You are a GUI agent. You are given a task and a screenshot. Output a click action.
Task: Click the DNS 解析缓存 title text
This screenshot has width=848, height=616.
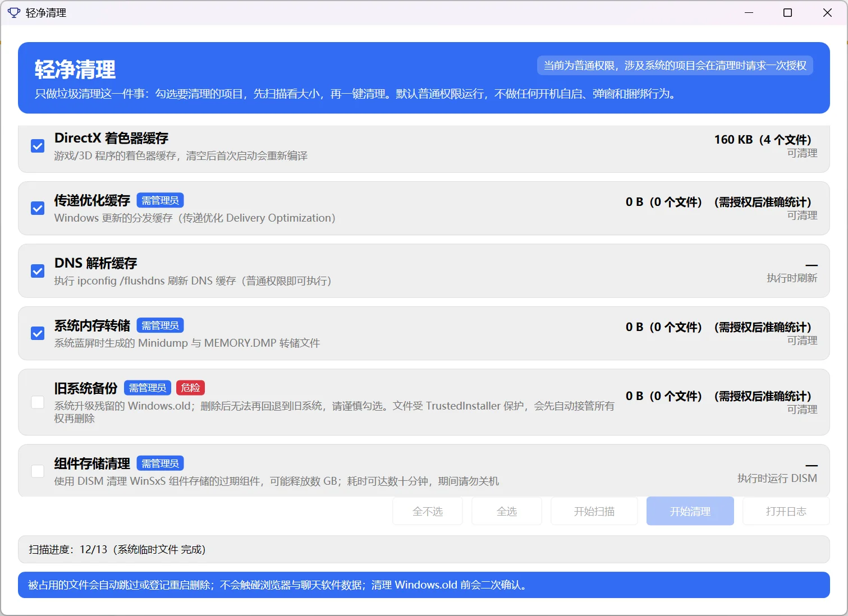pyautogui.click(x=95, y=263)
